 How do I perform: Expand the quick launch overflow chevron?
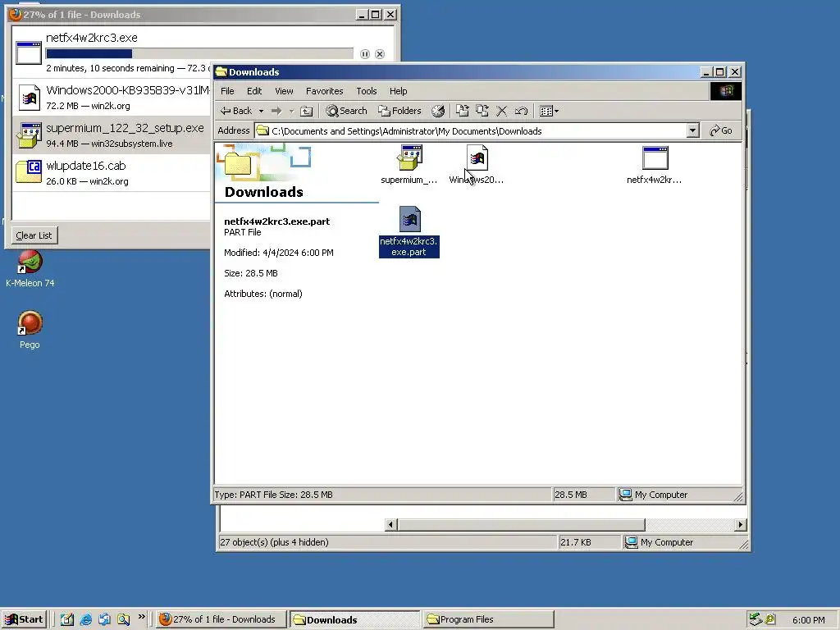click(141, 617)
